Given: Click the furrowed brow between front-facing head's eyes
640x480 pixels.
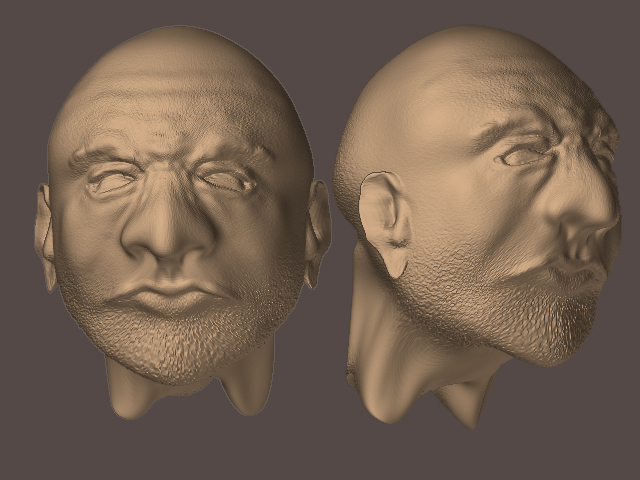Looking at the screenshot, I should click(x=167, y=165).
